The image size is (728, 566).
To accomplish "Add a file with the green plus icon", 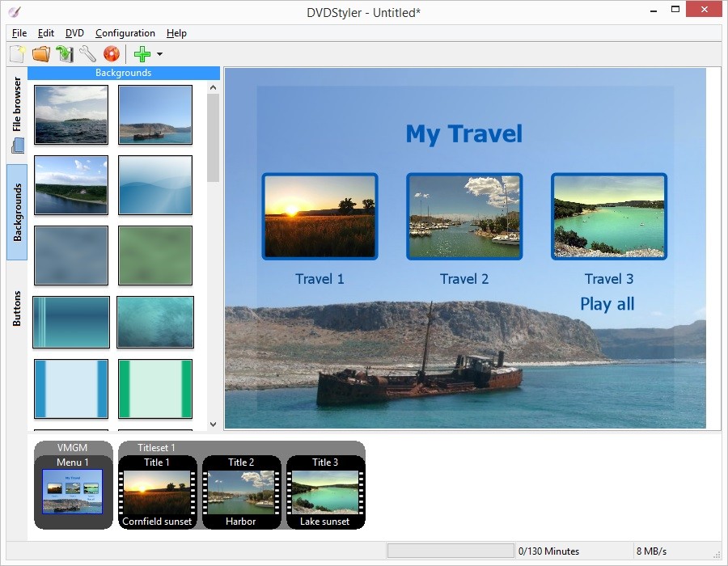I will coord(142,53).
